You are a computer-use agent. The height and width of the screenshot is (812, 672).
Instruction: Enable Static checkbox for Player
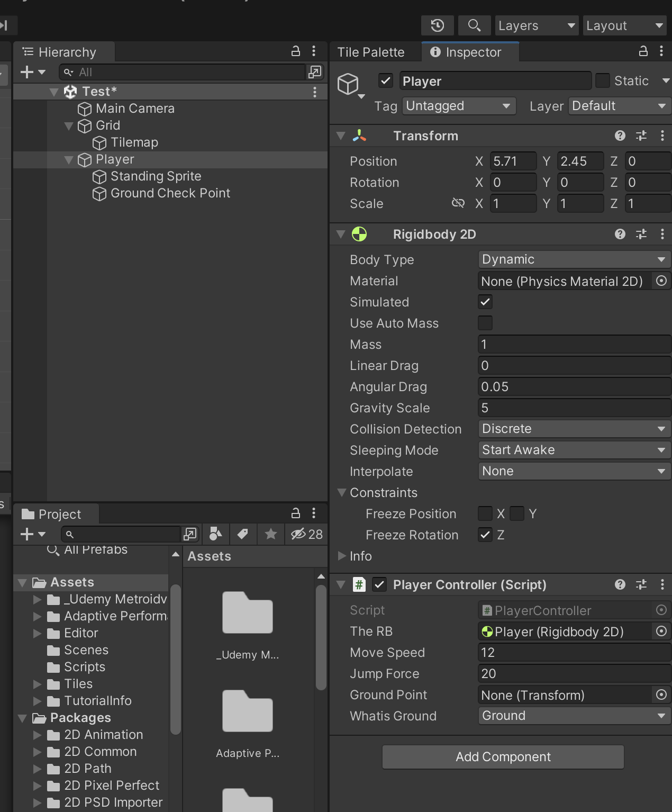(603, 80)
